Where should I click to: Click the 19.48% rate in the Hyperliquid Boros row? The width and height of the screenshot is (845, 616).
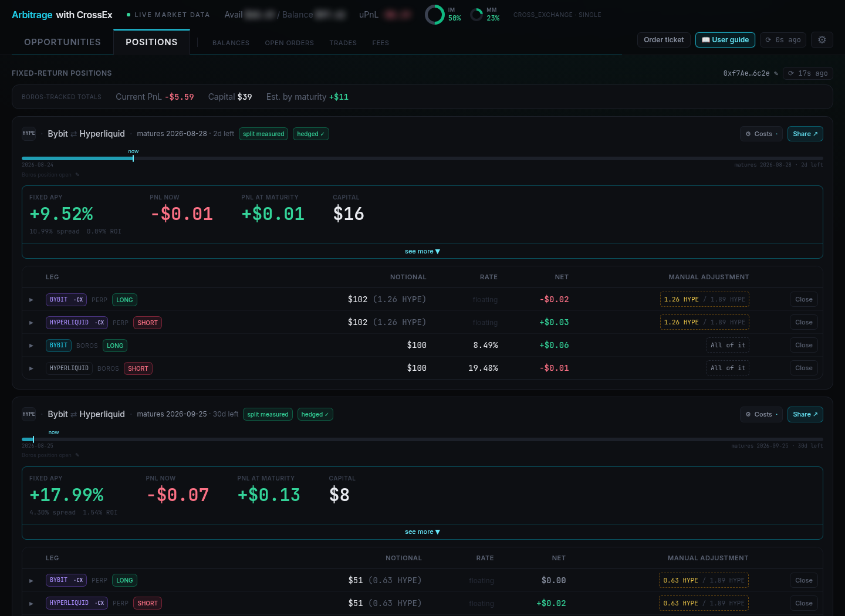[483, 368]
